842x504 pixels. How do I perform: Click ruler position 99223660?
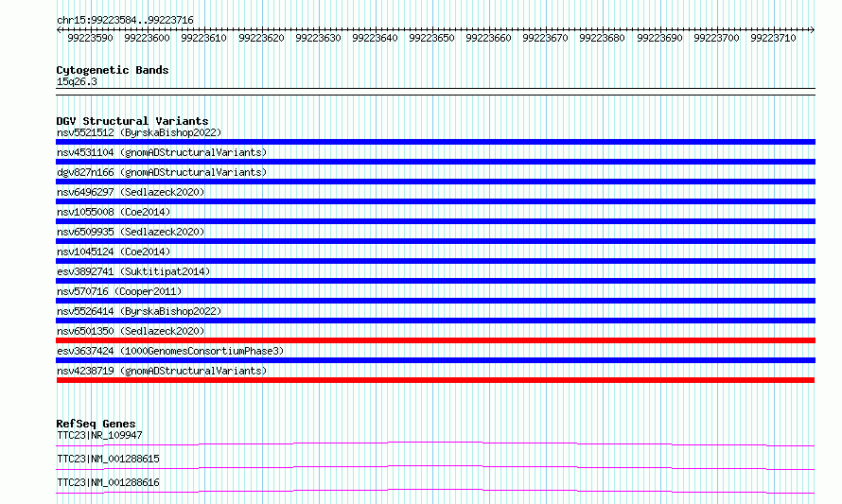(x=489, y=38)
